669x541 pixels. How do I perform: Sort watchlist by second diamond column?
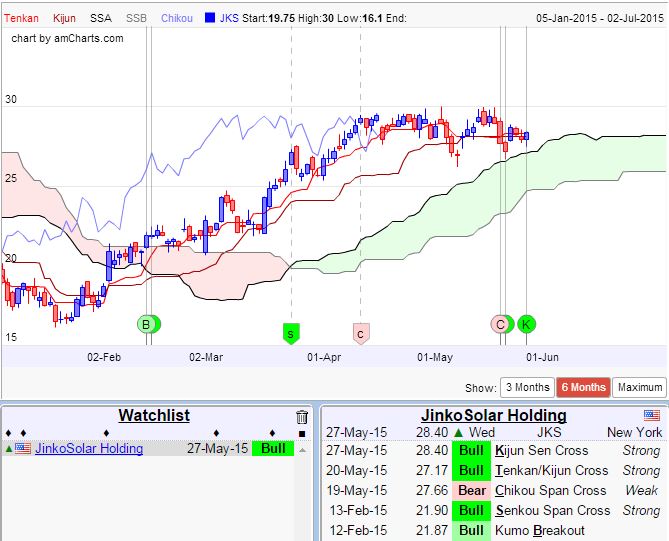(x=23, y=433)
